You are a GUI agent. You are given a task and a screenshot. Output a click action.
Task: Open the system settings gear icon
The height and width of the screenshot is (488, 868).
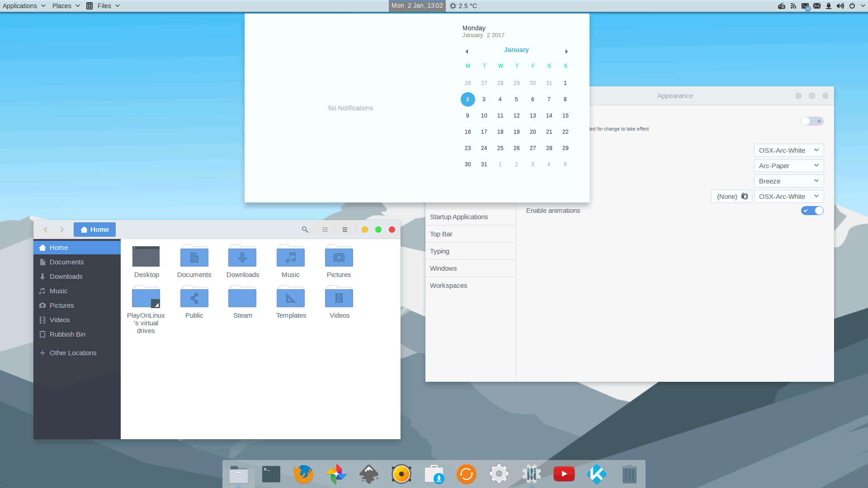[x=500, y=474]
